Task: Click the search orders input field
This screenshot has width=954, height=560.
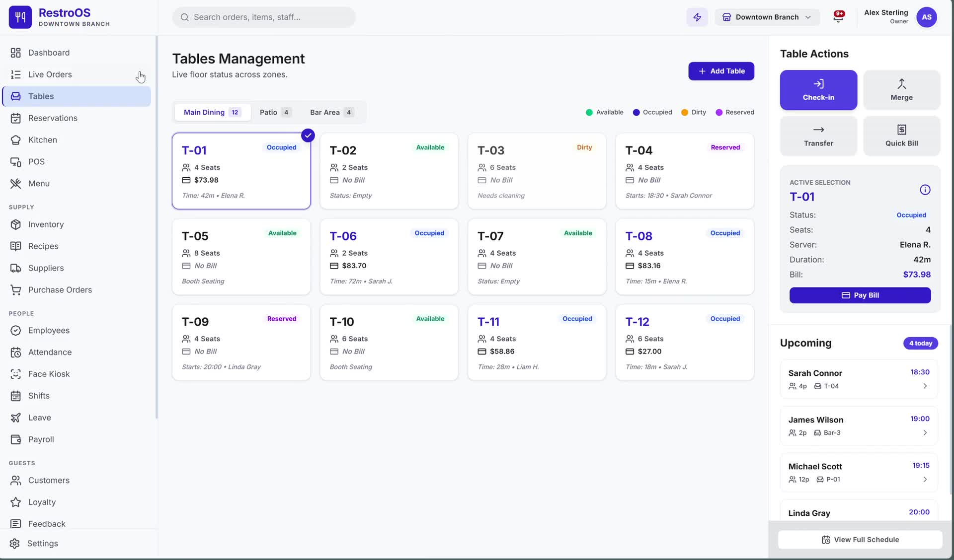Action: [264, 17]
